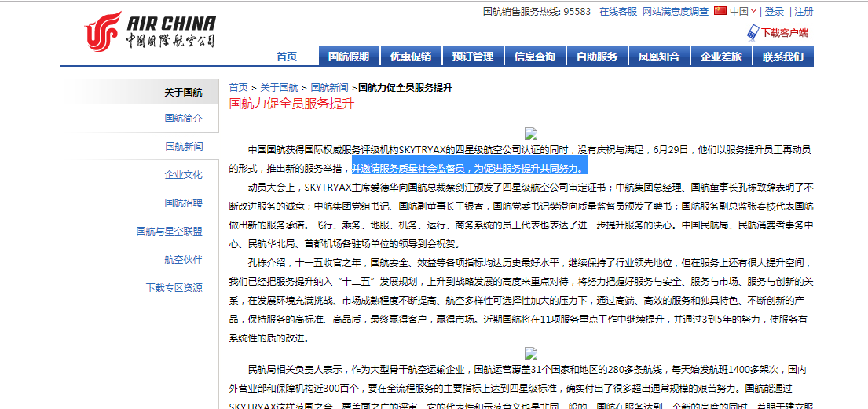Open the 网站满意度调查 survey link
The width and height of the screenshot is (868, 409).
click(675, 12)
